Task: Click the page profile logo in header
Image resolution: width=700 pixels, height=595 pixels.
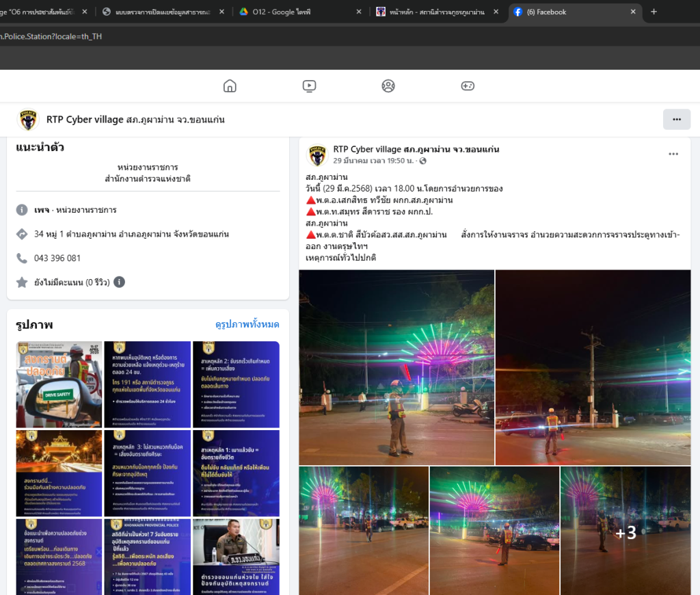Action: coord(28,120)
